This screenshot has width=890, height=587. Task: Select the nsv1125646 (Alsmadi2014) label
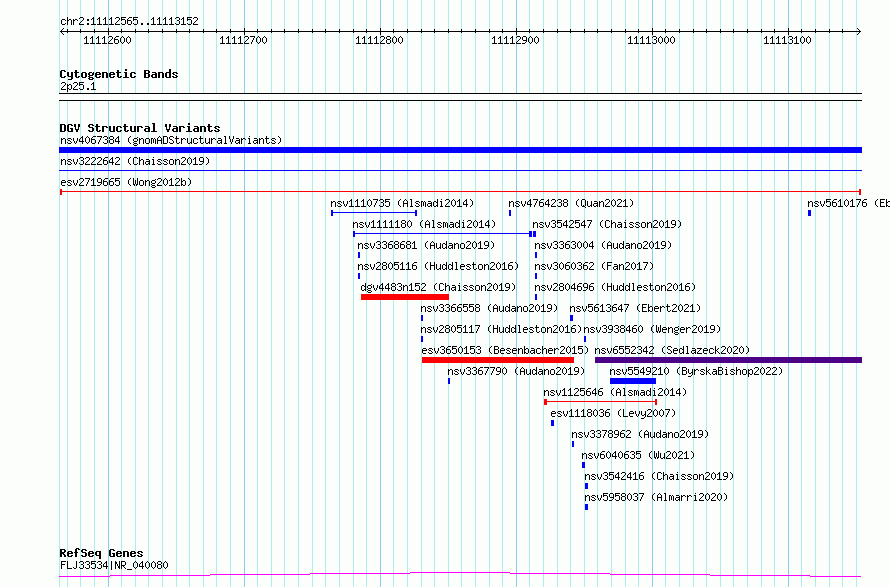pos(615,392)
